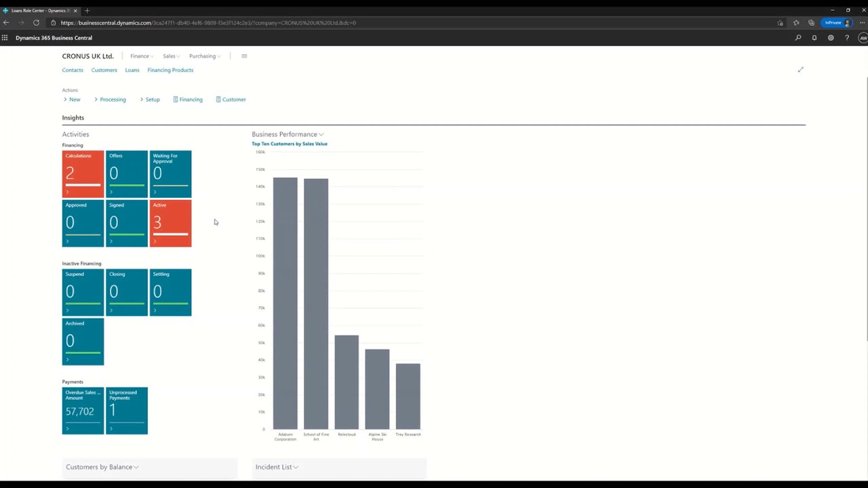This screenshot has height=488, width=868.
Task: Click the CRONUS UK Ltd. company name
Action: (88, 56)
